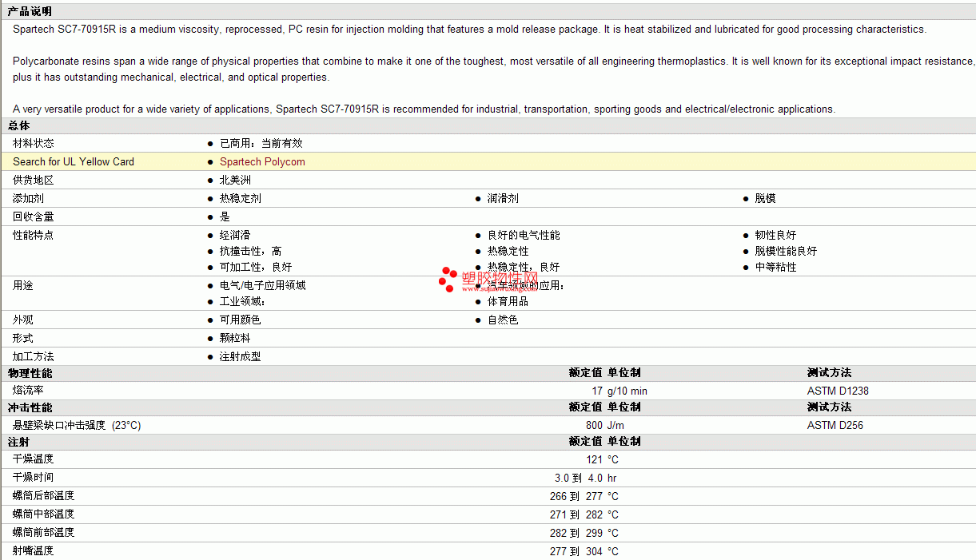Click the value "北美洲"
Viewport: 976px width, 560px height.
(235, 180)
